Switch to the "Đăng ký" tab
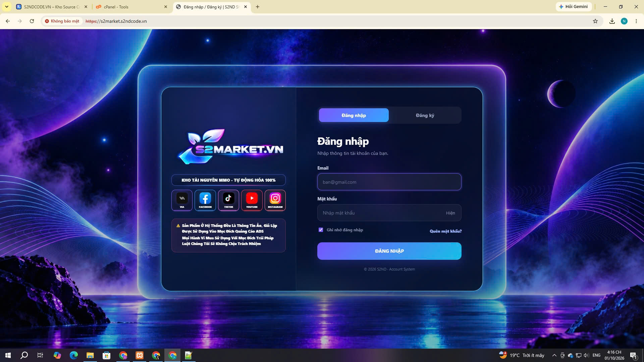The width and height of the screenshot is (644, 362). pyautogui.click(x=425, y=115)
